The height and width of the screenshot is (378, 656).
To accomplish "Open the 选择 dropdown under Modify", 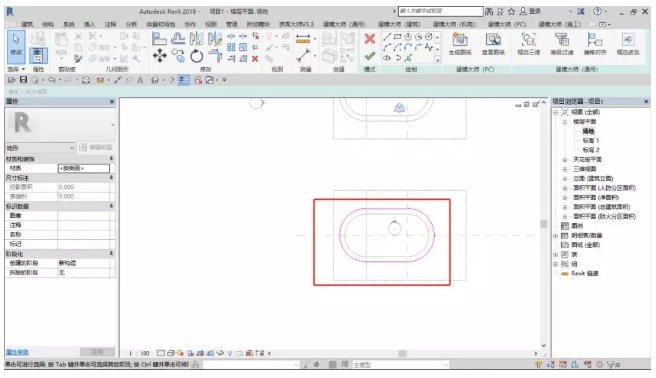I will click(16, 69).
